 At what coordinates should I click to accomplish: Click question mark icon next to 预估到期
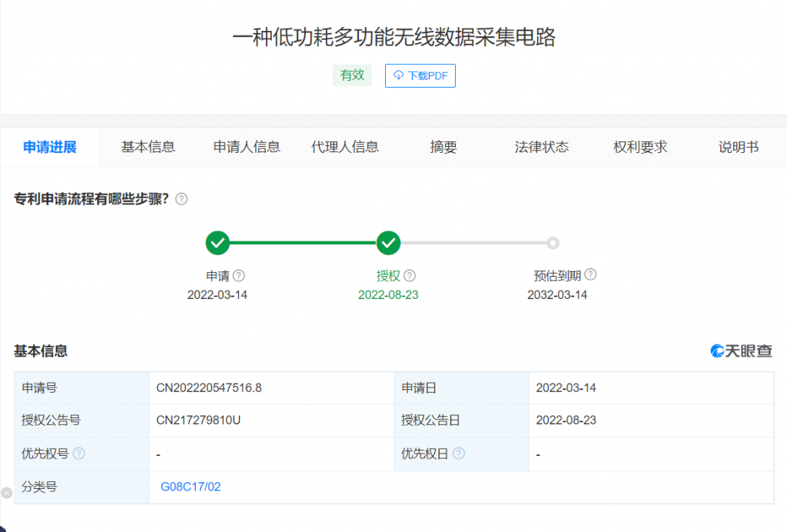coord(590,274)
